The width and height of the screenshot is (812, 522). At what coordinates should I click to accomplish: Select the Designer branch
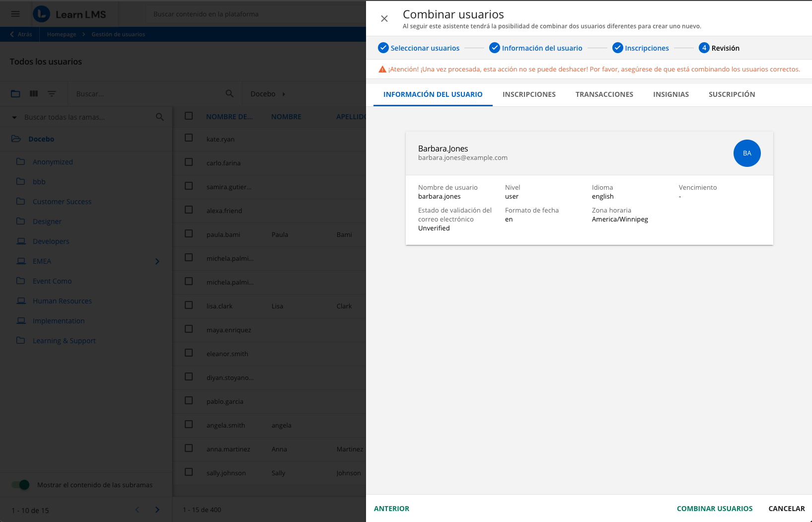47,222
